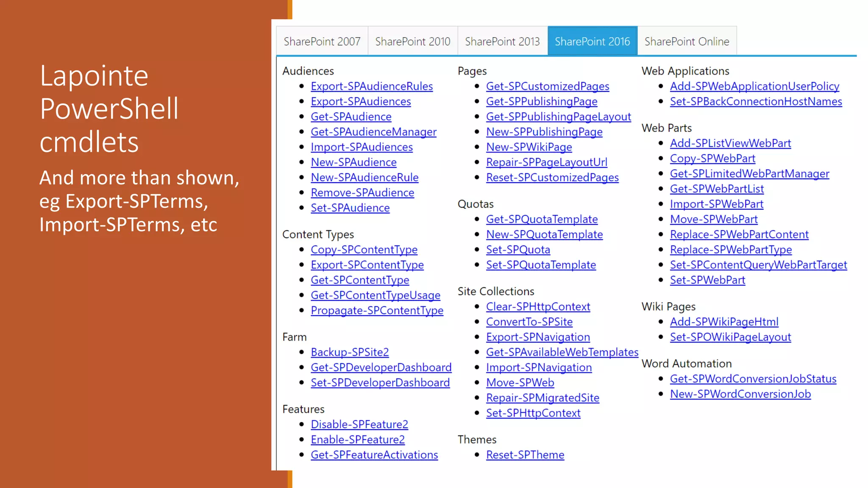Screen dimensions: 868x488
Task: Click the New-SPQuotaTemplate link
Action: tap(544, 235)
